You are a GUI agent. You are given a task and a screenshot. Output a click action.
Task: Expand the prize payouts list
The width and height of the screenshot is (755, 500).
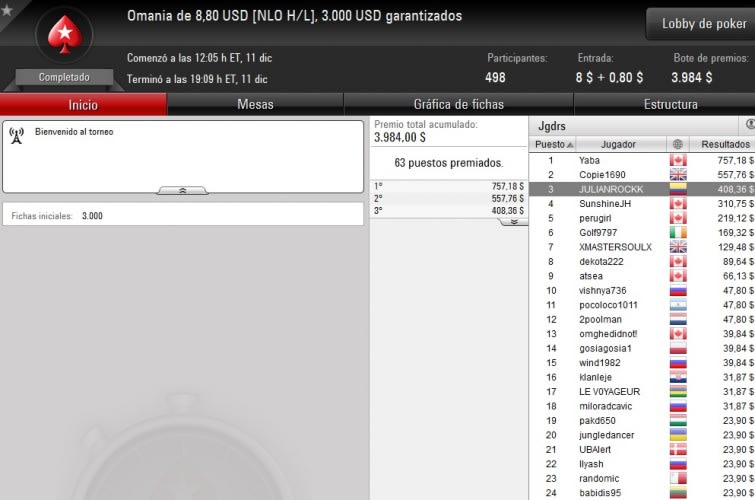[x=514, y=222]
